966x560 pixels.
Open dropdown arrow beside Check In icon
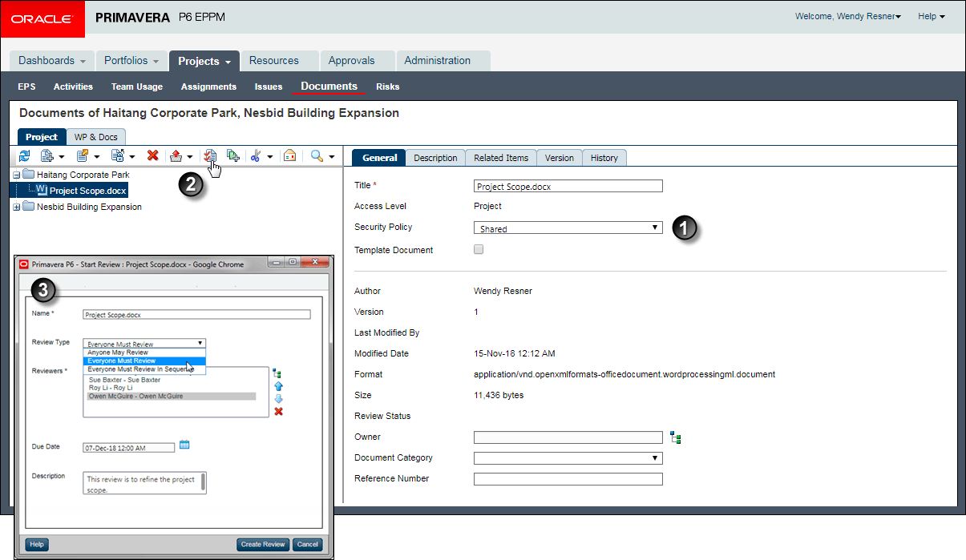[131, 157]
